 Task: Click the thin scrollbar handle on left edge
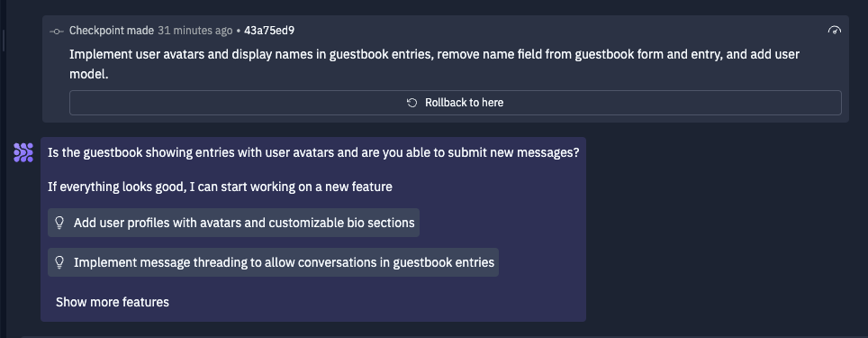[4, 40]
